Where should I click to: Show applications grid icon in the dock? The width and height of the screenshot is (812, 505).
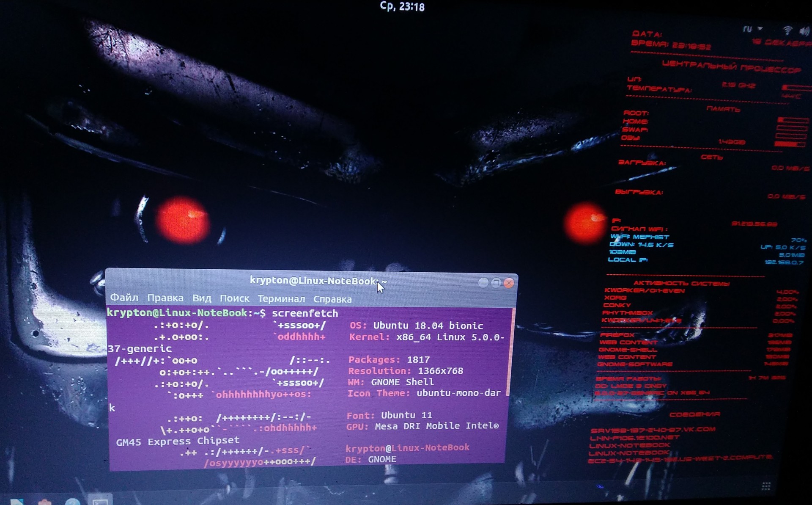pos(766,486)
